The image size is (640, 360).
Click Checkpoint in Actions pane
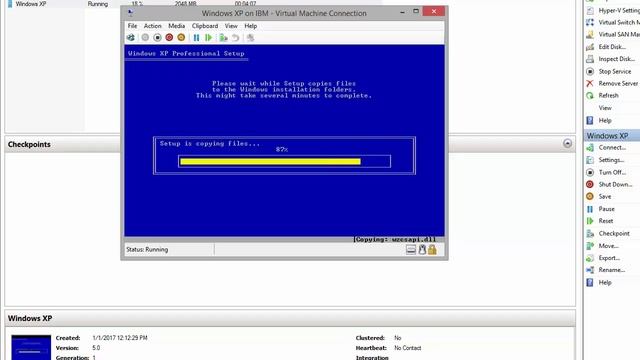point(614,233)
